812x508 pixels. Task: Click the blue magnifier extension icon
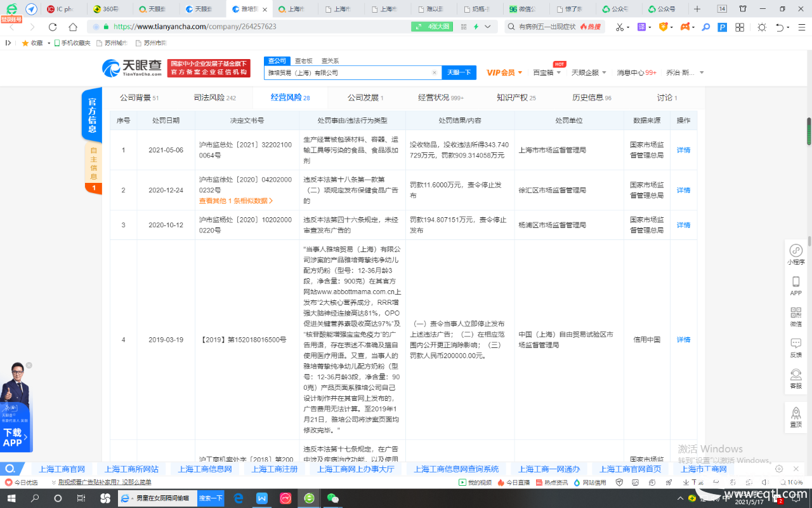(x=705, y=27)
